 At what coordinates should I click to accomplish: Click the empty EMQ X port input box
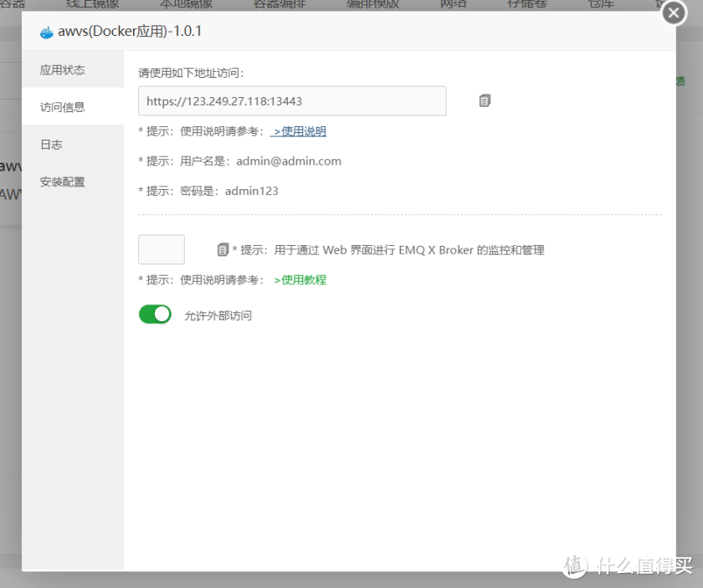tap(161, 249)
